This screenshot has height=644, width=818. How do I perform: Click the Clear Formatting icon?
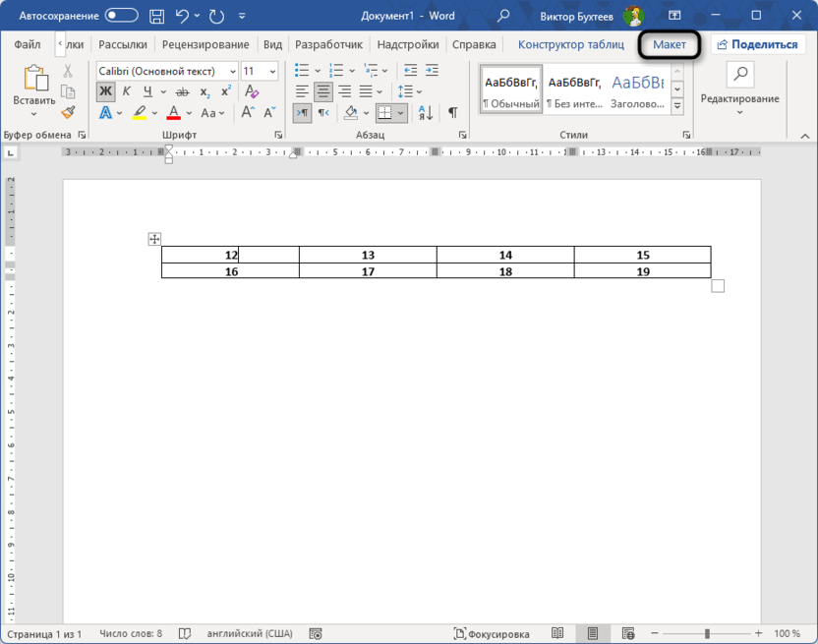point(252,91)
